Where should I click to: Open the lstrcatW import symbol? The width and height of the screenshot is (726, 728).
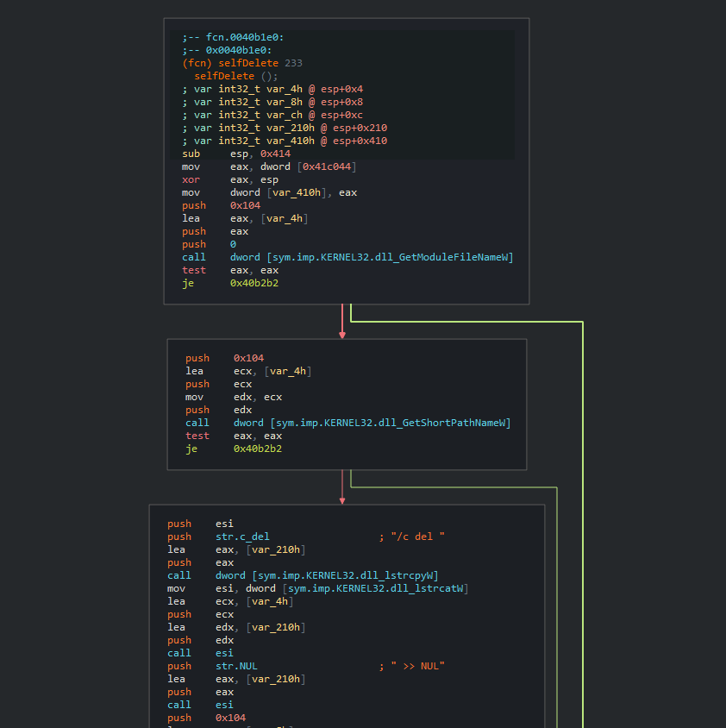pyautogui.click(x=378, y=588)
